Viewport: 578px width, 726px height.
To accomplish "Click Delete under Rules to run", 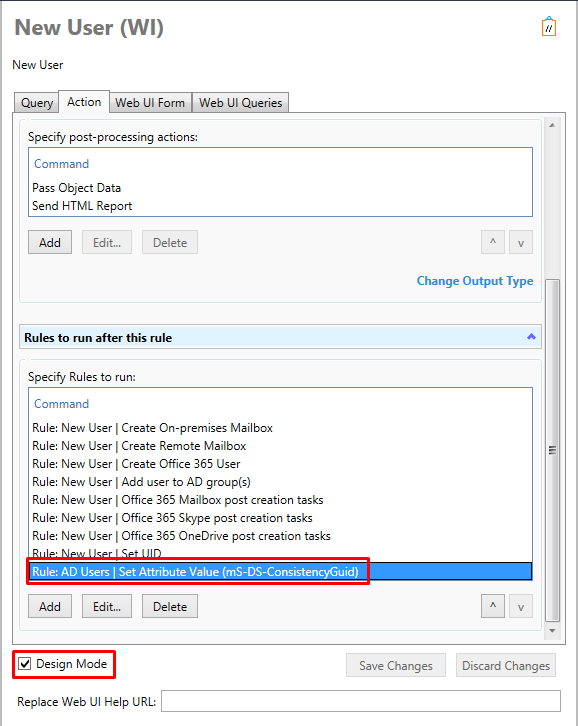I will point(170,606).
